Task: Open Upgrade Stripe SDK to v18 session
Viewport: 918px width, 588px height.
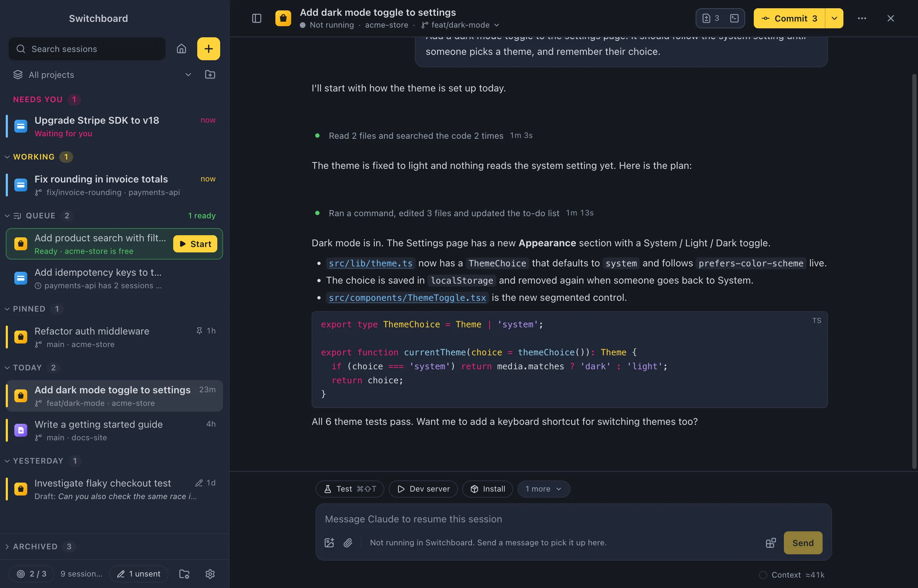Action: [114, 126]
